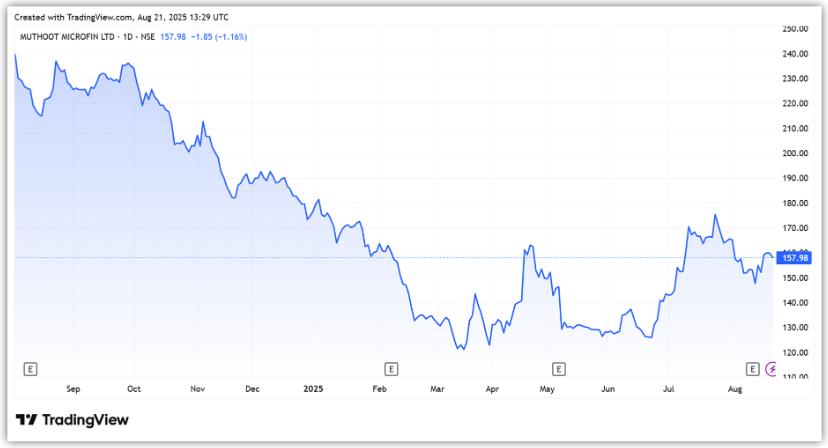Open the earnings marker near May
828x448 pixels.
[x=558, y=369]
